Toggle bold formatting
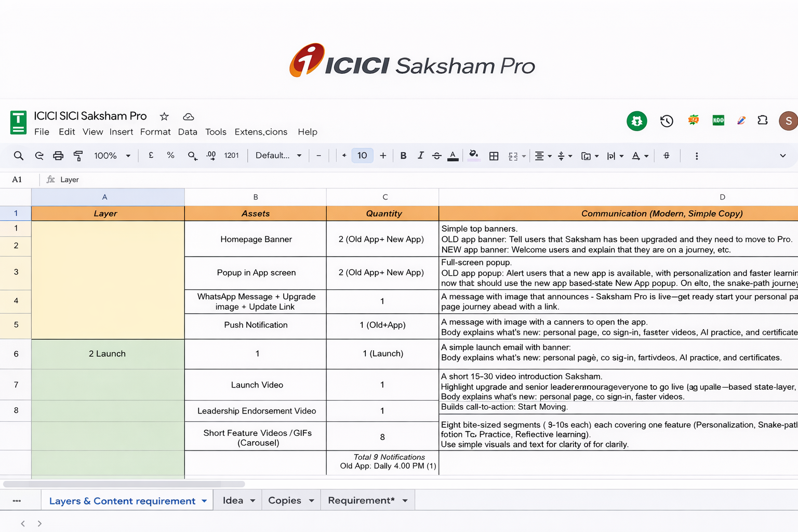This screenshot has width=798, height=532. (403, 156)
